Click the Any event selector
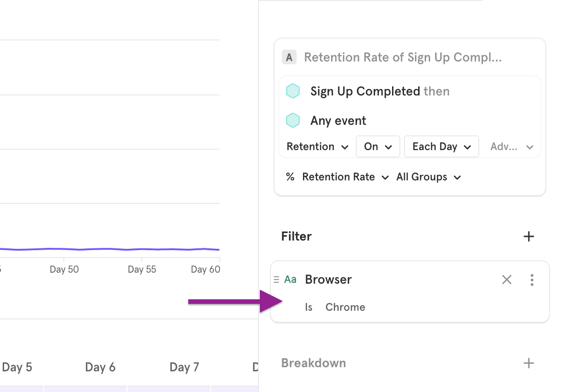Viewport: 561px width, 392px height. (x=338, y=121)
